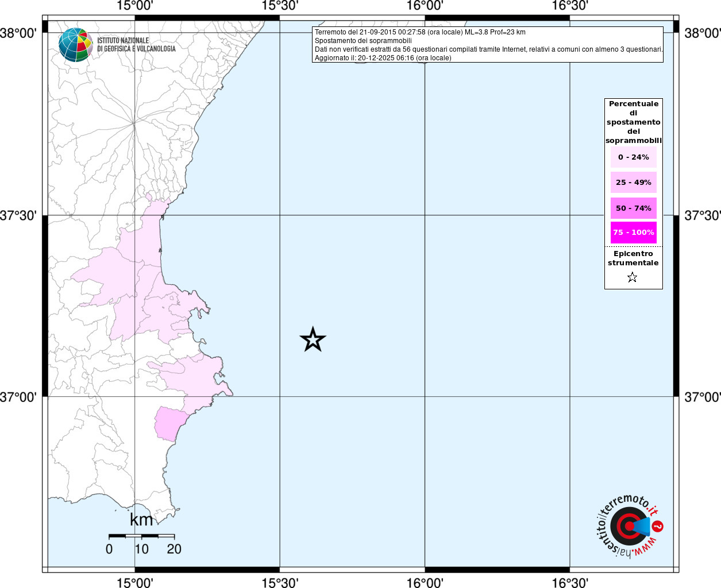Image resolution: width=721 pixels, height=588 pixels.
Task: Select the 50 - 74% legend swatch
Action: (634, 208)
